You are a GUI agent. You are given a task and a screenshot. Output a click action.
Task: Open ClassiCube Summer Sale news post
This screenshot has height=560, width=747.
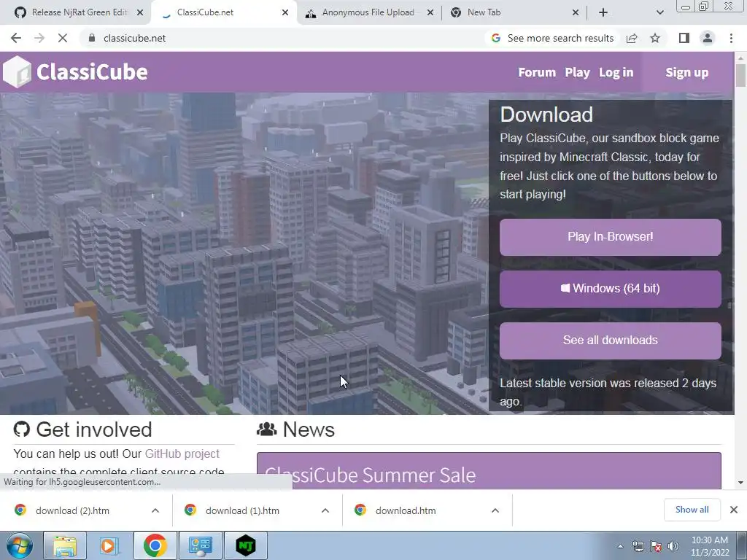click(x=370, y=475)
